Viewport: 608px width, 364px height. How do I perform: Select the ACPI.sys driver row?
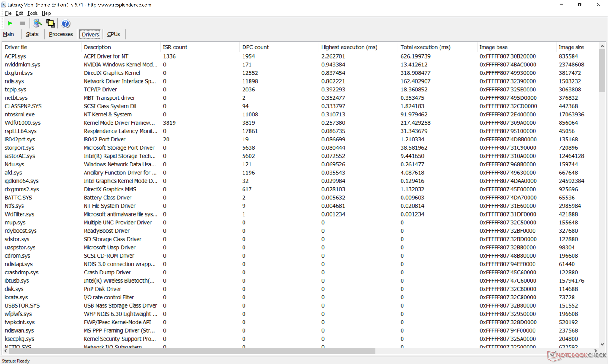coord(300,56)
